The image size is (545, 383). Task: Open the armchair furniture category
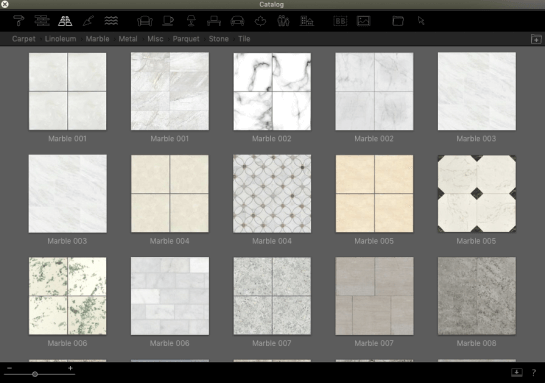145,21
